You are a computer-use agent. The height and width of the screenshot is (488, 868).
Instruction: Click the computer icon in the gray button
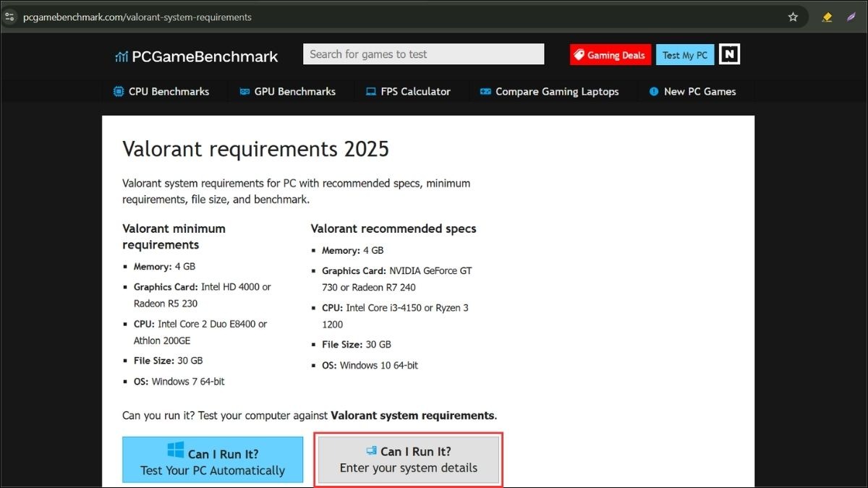(x=371, y=450)
